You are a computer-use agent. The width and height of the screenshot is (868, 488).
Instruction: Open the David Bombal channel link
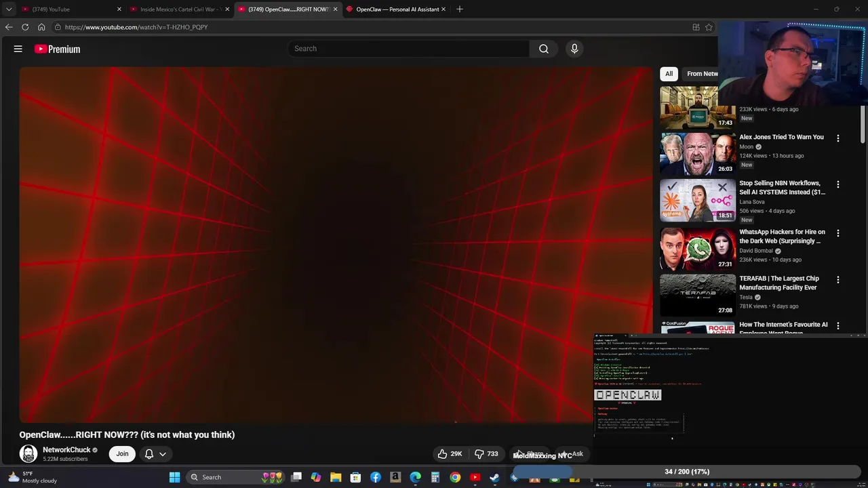[756, 251]
